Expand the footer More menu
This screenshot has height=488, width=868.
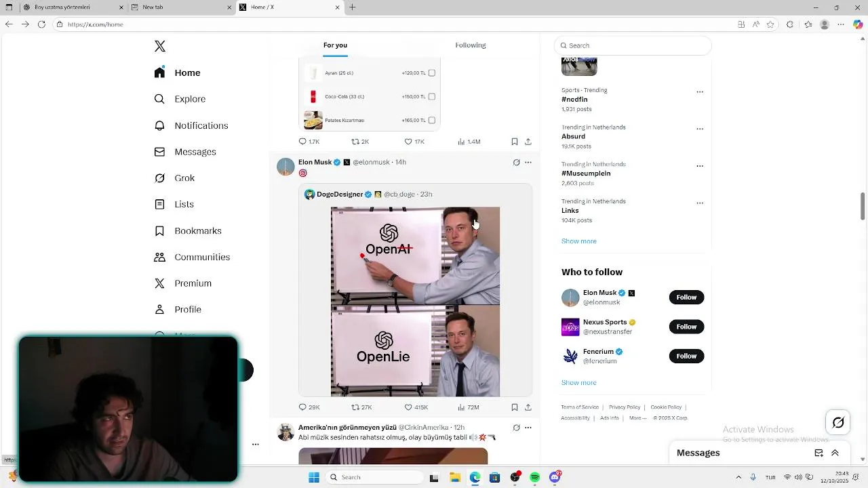637,418
